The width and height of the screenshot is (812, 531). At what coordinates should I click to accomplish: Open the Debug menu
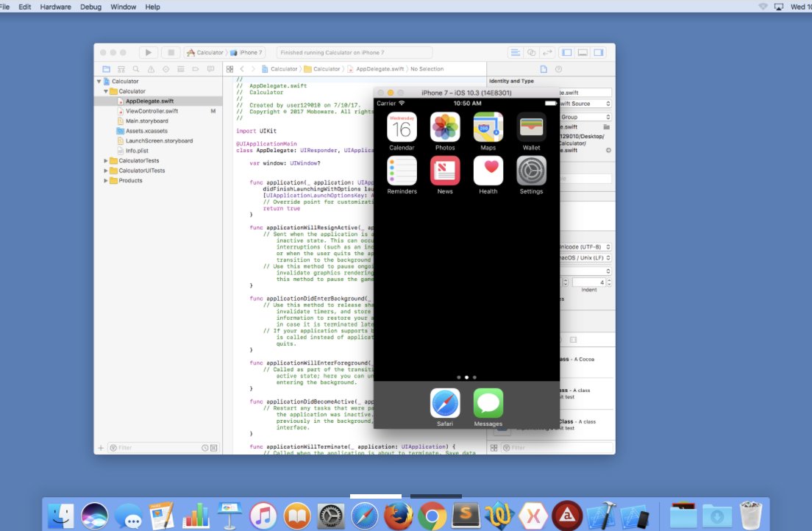[90, 7]
